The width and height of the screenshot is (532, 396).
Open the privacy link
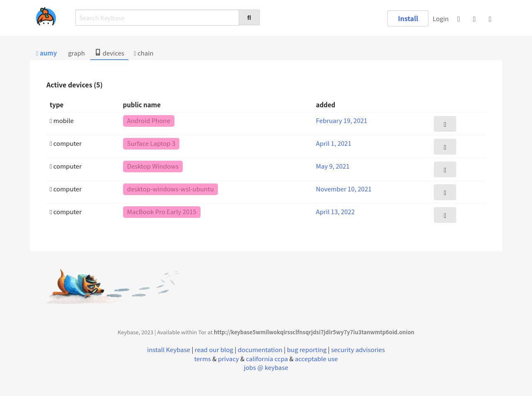click(228, 359)
